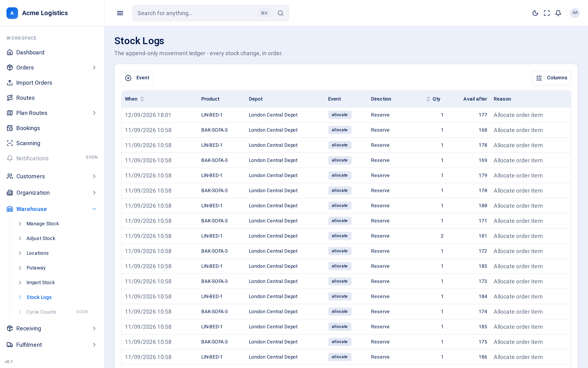
Task: Click the Import Orders upload icon
Action: (x=10, y=83)
